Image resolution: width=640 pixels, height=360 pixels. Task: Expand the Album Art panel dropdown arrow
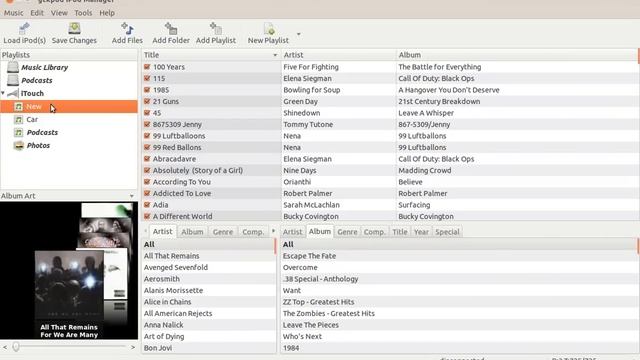pos(131,196)
